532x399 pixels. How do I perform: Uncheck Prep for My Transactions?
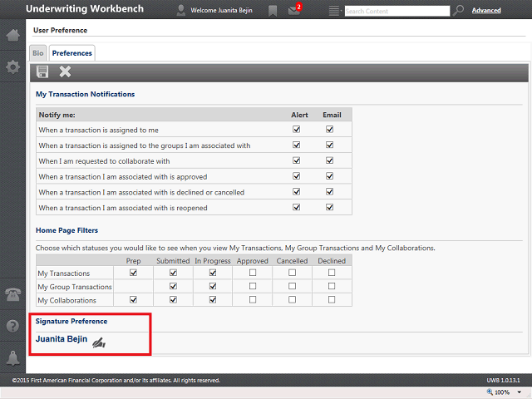click(x=133, y=273)
